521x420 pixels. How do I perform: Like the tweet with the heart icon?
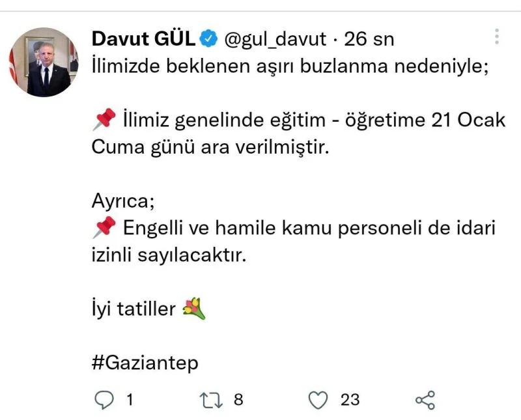point(318,400)
